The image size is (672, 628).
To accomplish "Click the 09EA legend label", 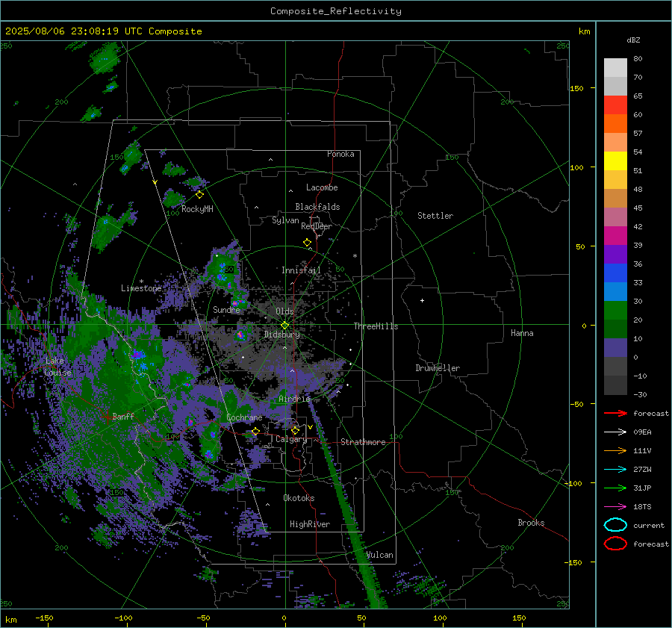I will (642, 432).
